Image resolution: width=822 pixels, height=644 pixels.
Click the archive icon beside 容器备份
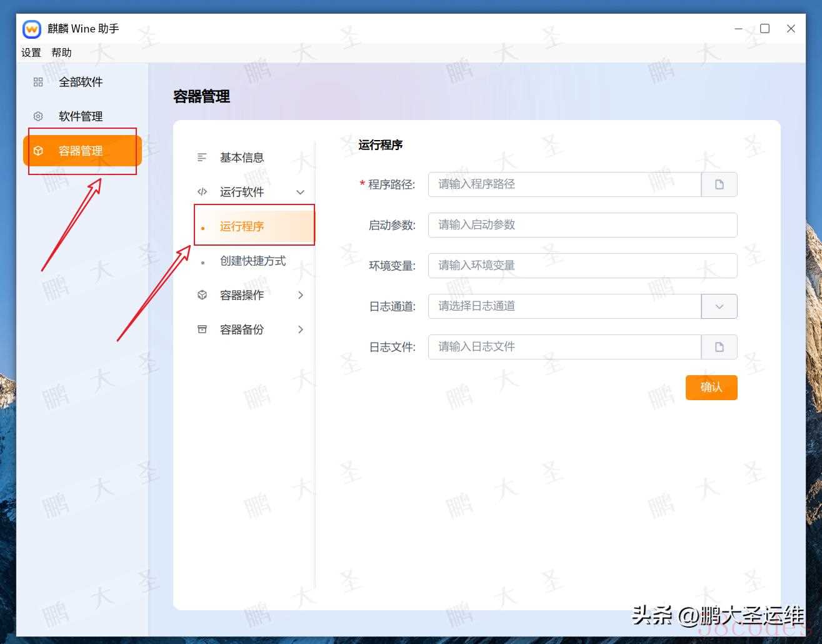pyautogui.click(x=202, y=330)
